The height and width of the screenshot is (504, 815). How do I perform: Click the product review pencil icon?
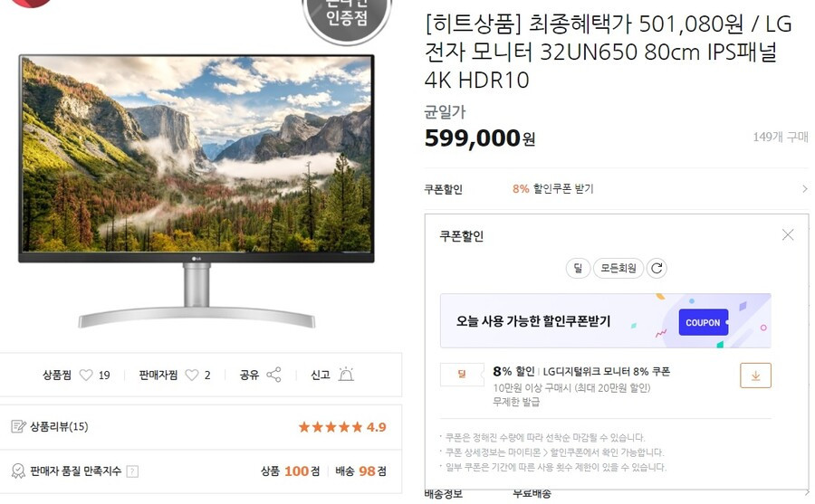[18, 426]
